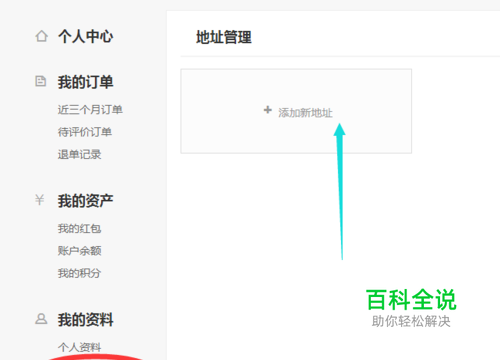Click the plus icon for adding address
This screenshot has height=360, width=500.
click(268, 110)
